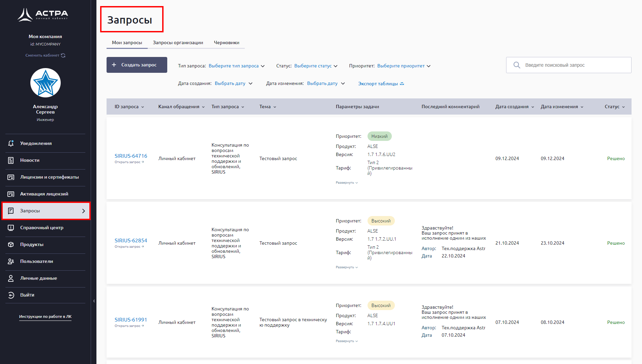This screenshot has height=364, width=642.
Task: Click the switch cabinet refresh icon
Action: pyautogui.click(x=63, y=55)
